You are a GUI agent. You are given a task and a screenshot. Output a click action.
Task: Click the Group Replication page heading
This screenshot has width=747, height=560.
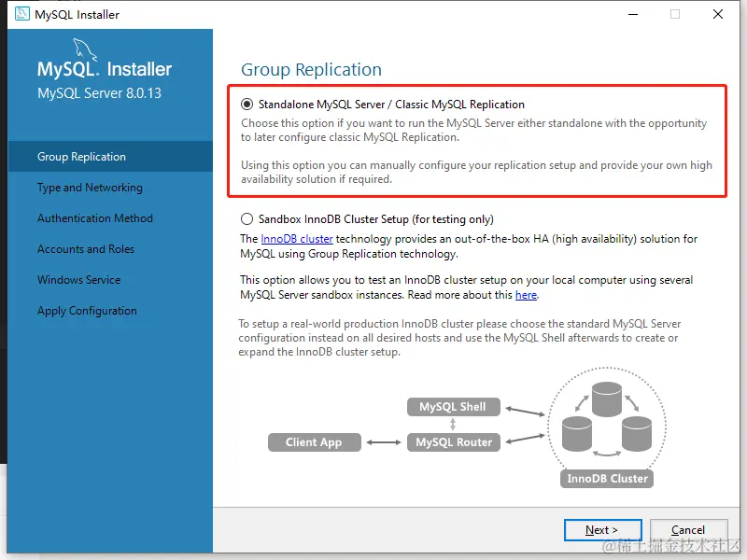pyautogui.click(x=311, y=69)
